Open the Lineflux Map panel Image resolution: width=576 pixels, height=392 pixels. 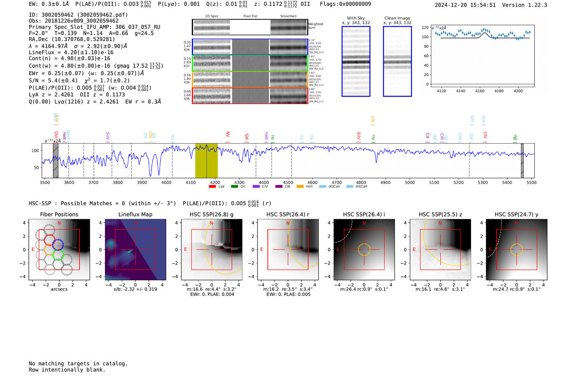click(x=135, y=249)
